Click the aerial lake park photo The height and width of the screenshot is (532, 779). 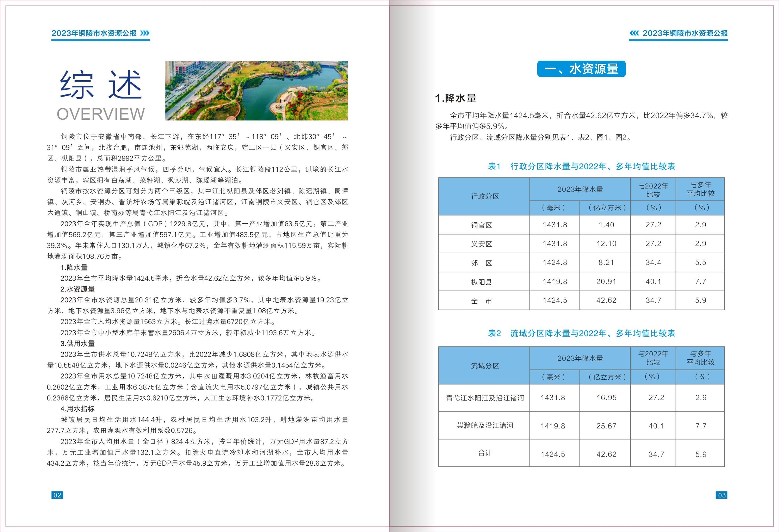click(256, 90)
